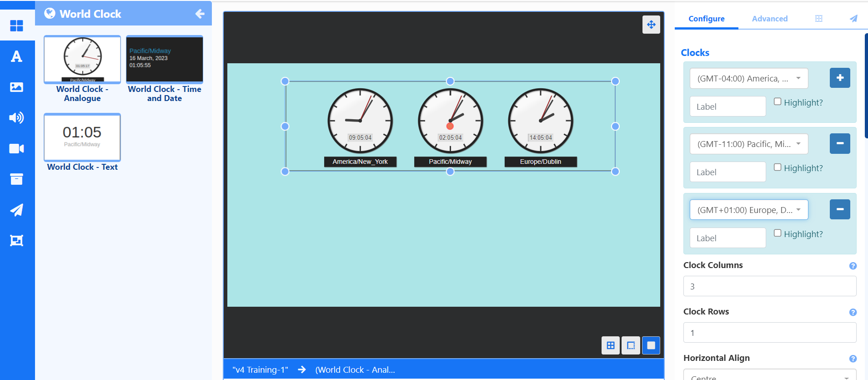Remove the Pacific Midway clock with minus button

[840, 143]
